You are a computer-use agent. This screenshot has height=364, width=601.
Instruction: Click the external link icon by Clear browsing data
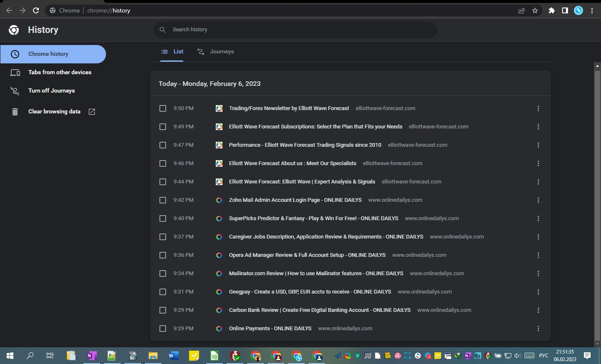[92, 111]
